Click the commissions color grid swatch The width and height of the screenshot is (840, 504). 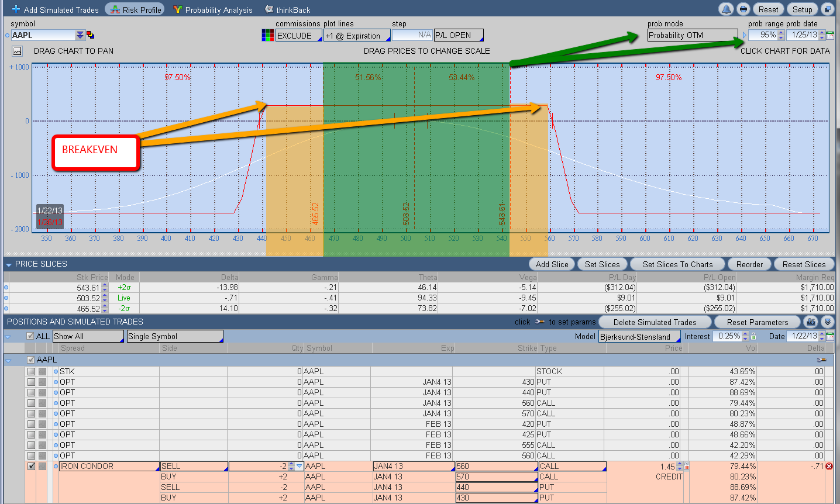(x=267, y=36)
